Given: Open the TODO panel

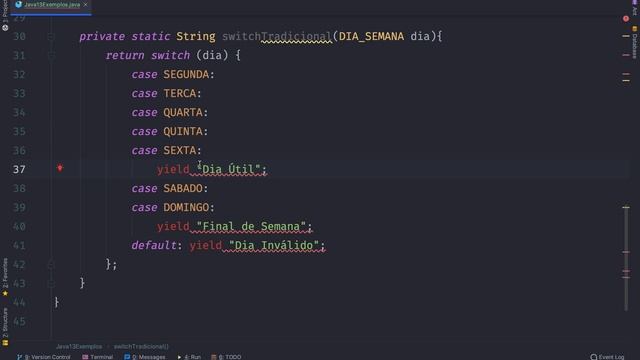Looking at the screenshot, I should 226,357.
